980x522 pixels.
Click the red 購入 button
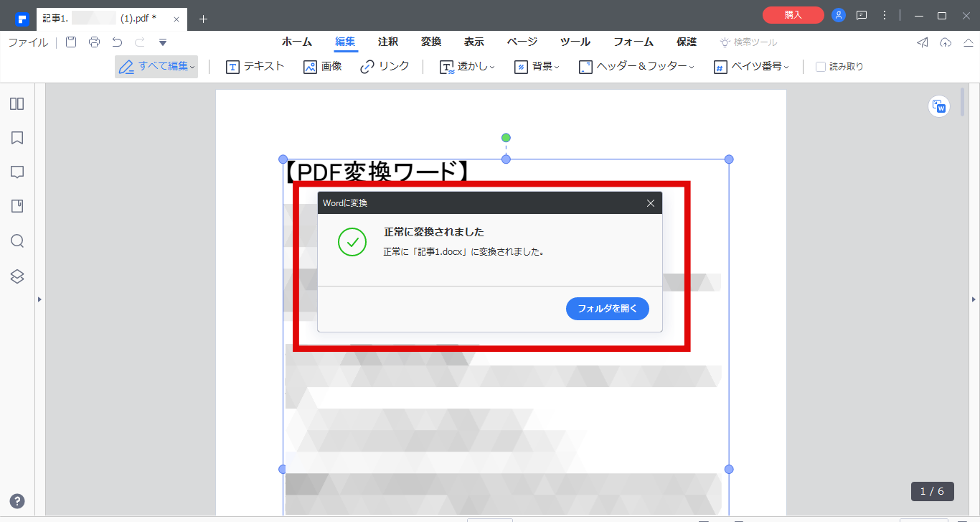click(x=793, y=15)
